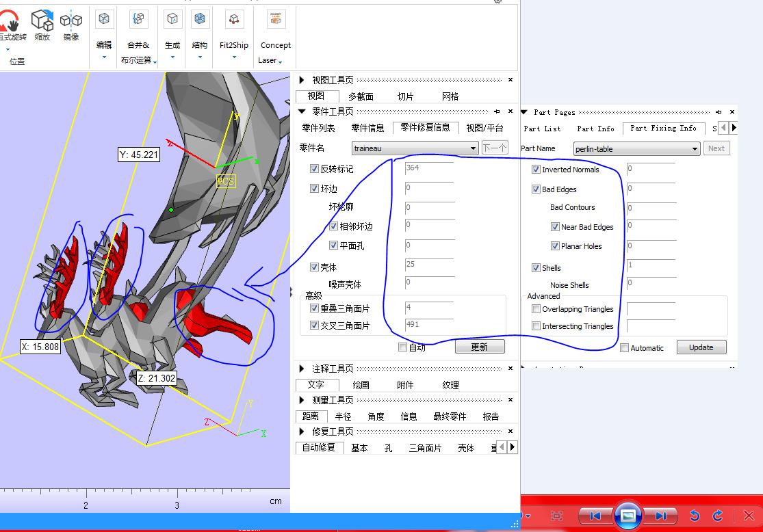The image size is (763, 532).
Task: Switch to the 多截面 tab
Action: point(361,96)
